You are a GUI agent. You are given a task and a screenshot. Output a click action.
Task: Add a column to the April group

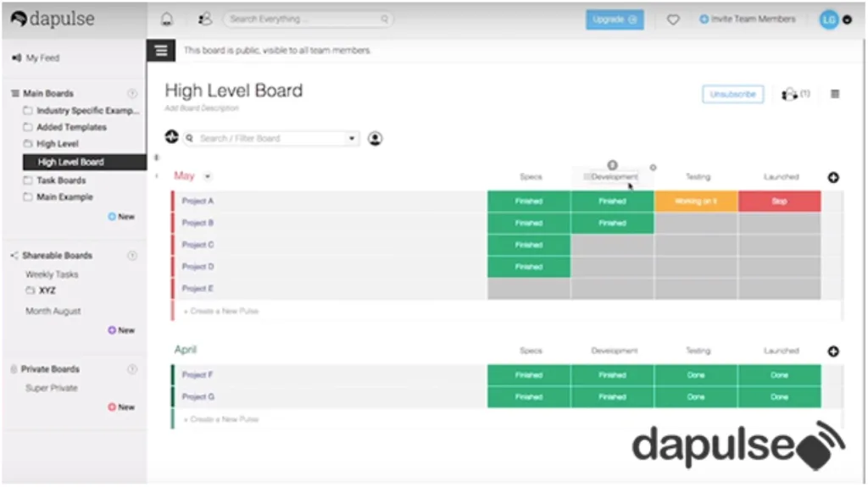click(x=833, y=351)
